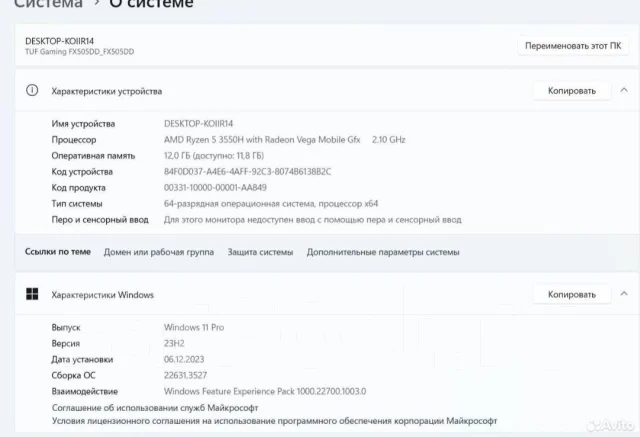
Task: Click Характеристики устройства section heading
Action: pos(107,91)
